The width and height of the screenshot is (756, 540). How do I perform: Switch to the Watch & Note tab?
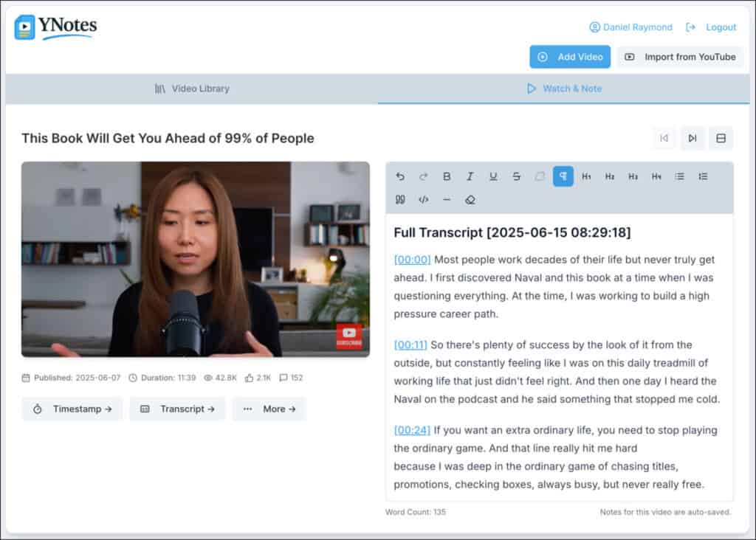tap(563, 89)
